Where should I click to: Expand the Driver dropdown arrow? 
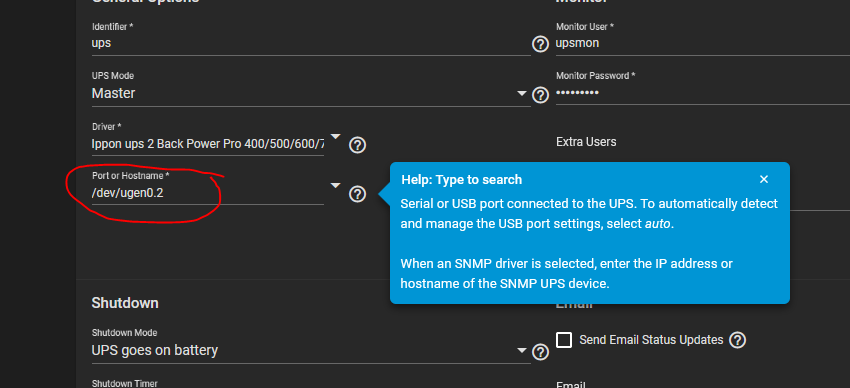pos(336,136)
